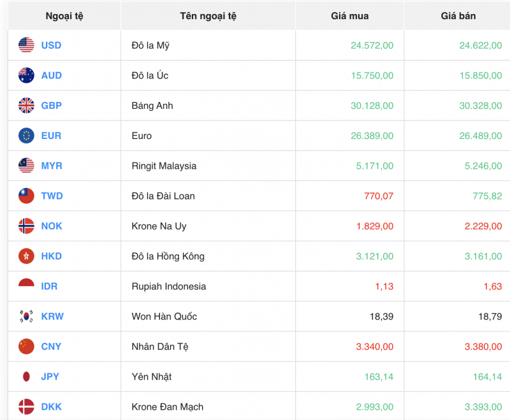The width and height of the screenshot is (510, 420).
Task: Select the USD currency code link
Action: pyautogui.click(x=51, y=45)
